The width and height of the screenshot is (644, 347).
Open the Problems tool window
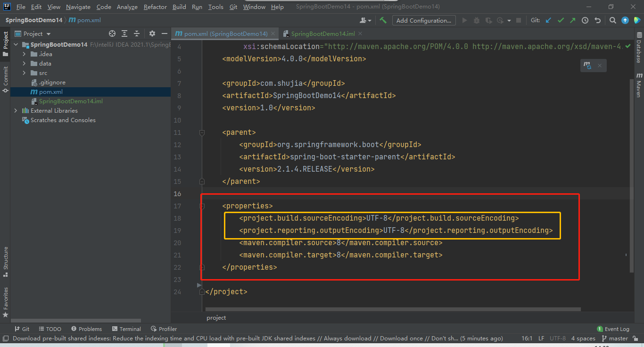tap(86, 329)
